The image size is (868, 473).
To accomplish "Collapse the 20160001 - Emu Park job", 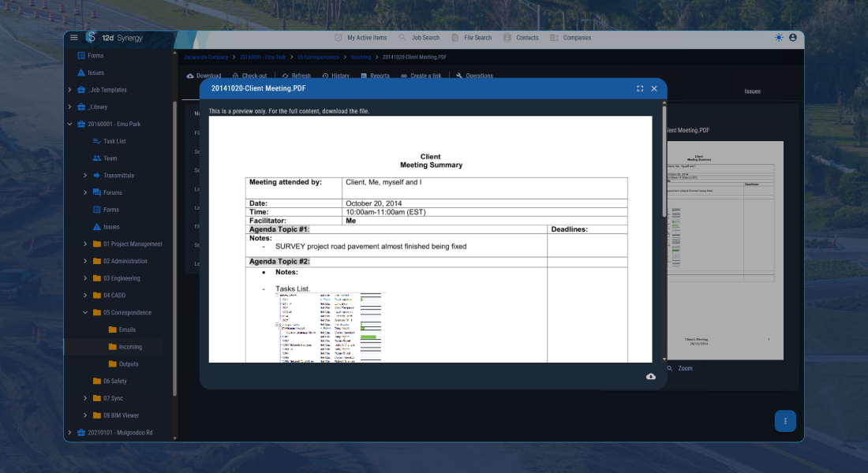I will tap(69, 124).
